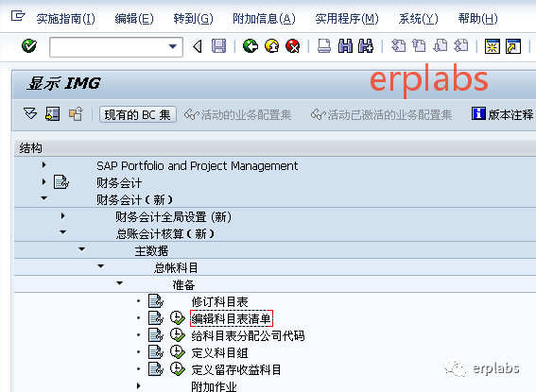
Task: Collapse the 财务会计（新）node
Action: point(44,198)
